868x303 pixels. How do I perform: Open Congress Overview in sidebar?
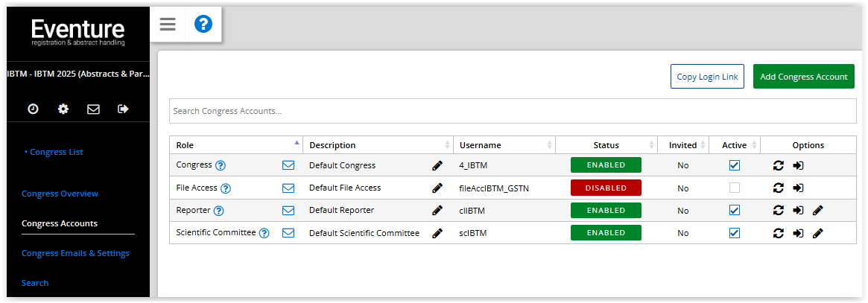pos(60,194)
